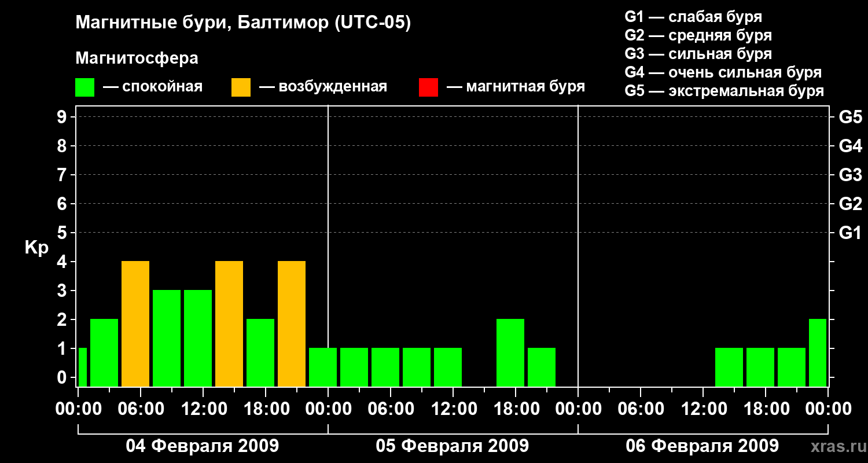Click the right-axis 'G5' label

851,117
